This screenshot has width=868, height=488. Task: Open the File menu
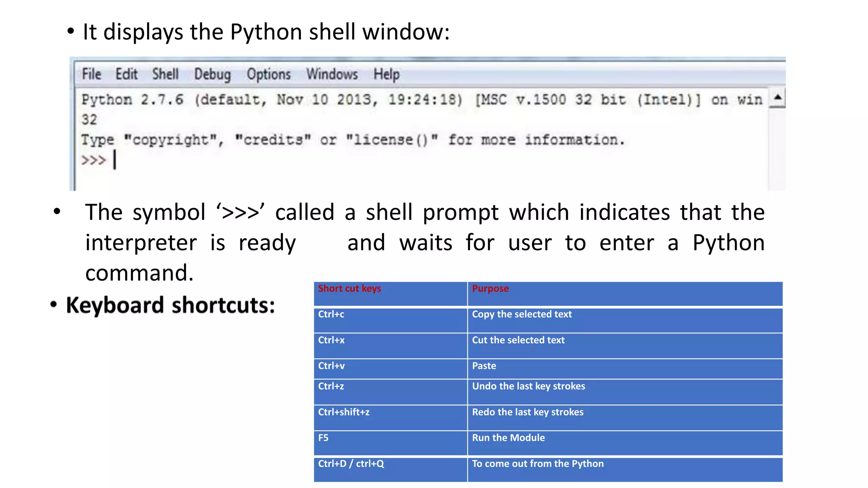click(x=91, y=74)
